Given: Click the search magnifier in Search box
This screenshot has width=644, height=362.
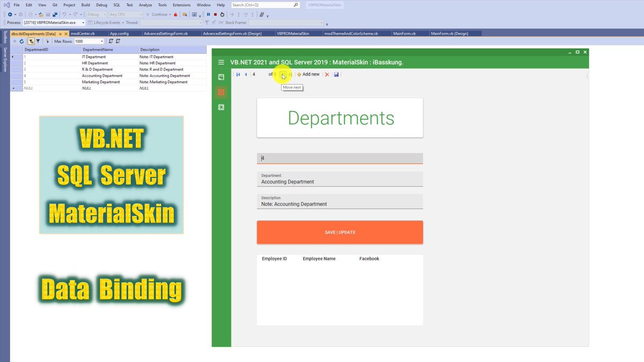Looking at the screenshot, I should [x=296, y=5].
